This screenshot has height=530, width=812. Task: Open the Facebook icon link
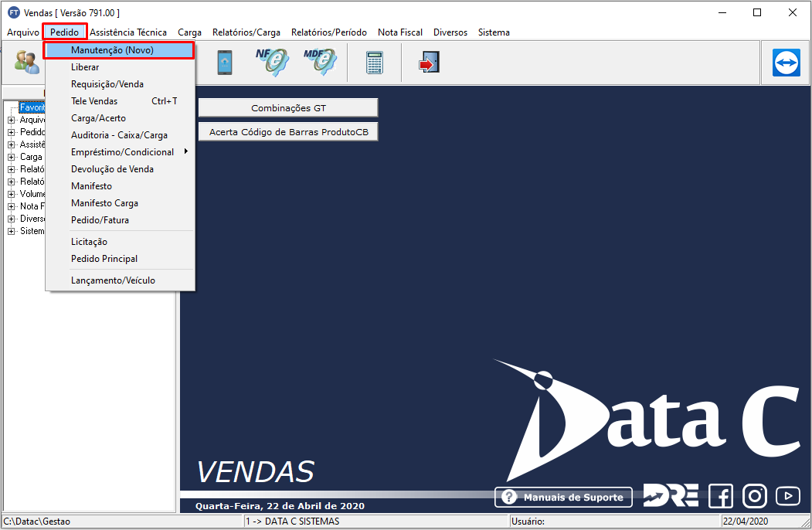pyautogui.click(x=720, y=496)
